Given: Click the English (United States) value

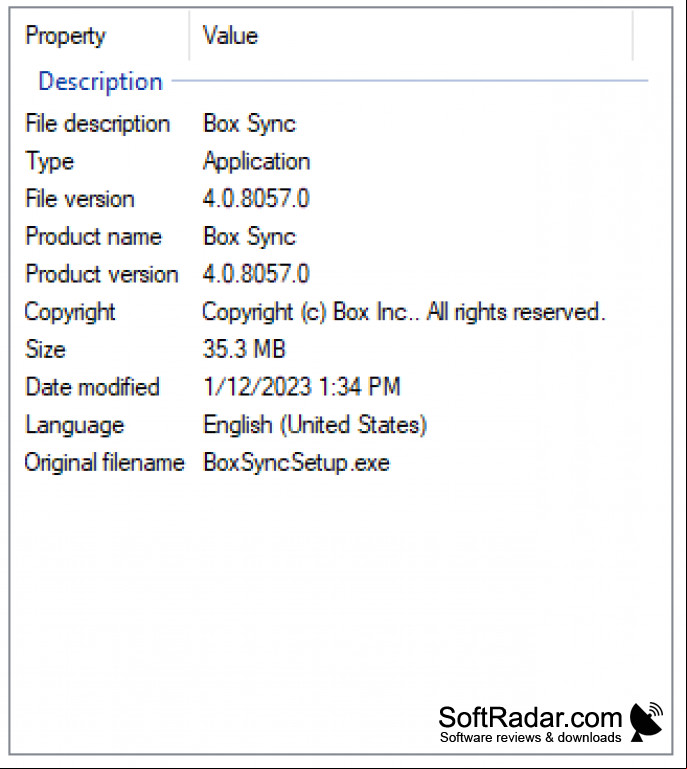Looking at the screenshot, I should click(315, 425).
